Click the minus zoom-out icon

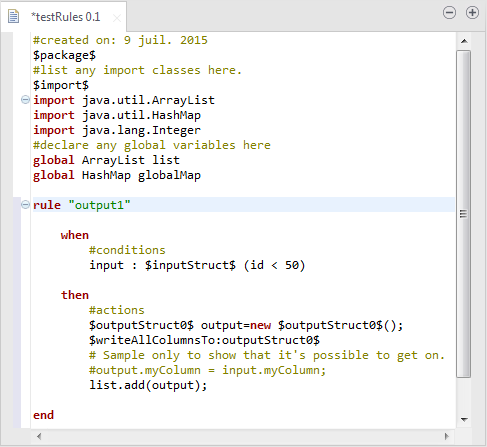[449, 13]
